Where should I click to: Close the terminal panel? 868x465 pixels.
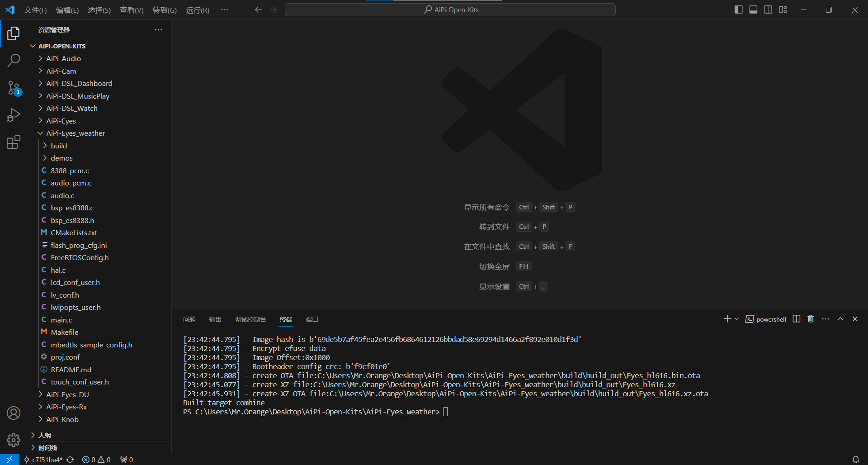pos(855,319)
